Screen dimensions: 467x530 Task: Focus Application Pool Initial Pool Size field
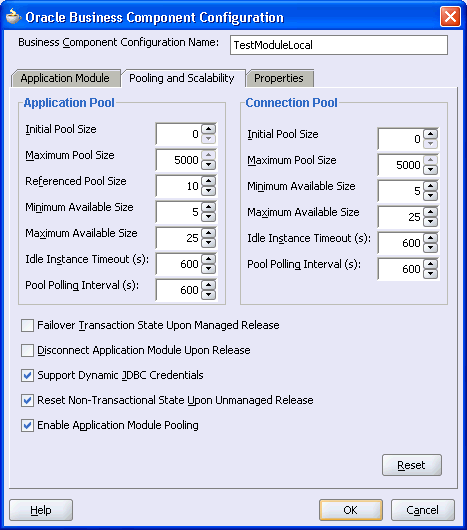coord(179,134)
